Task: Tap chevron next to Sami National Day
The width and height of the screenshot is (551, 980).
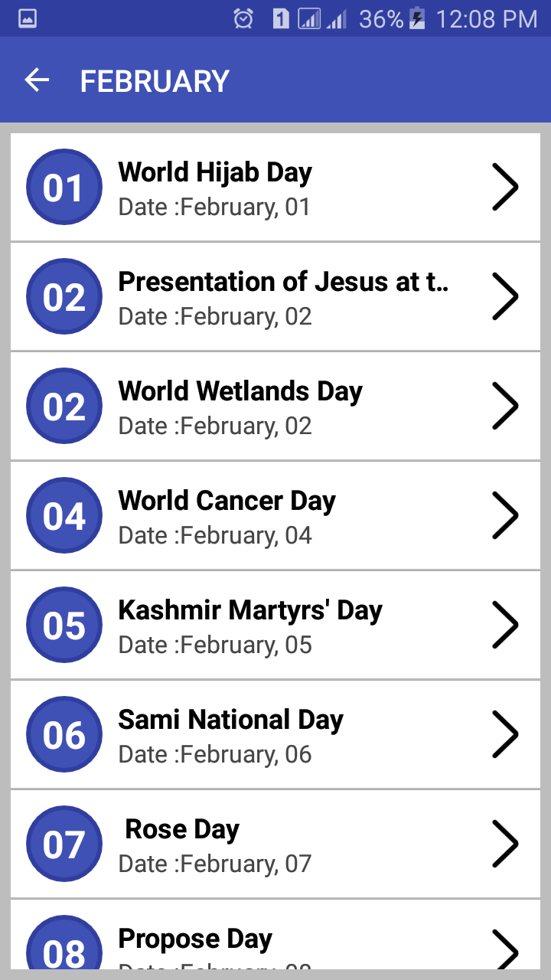Action: [x=505, y=734]
